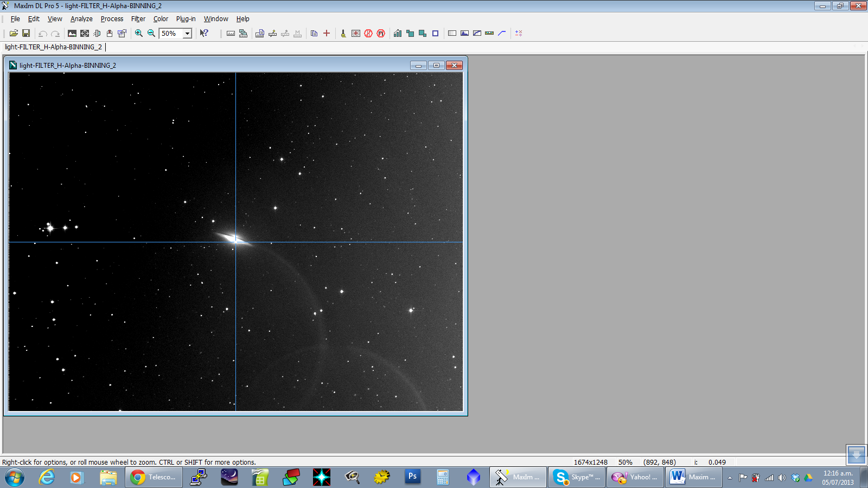Screen dimensions: 868x488
Task: Click the Save diskette icon
Action: [25, 33]
